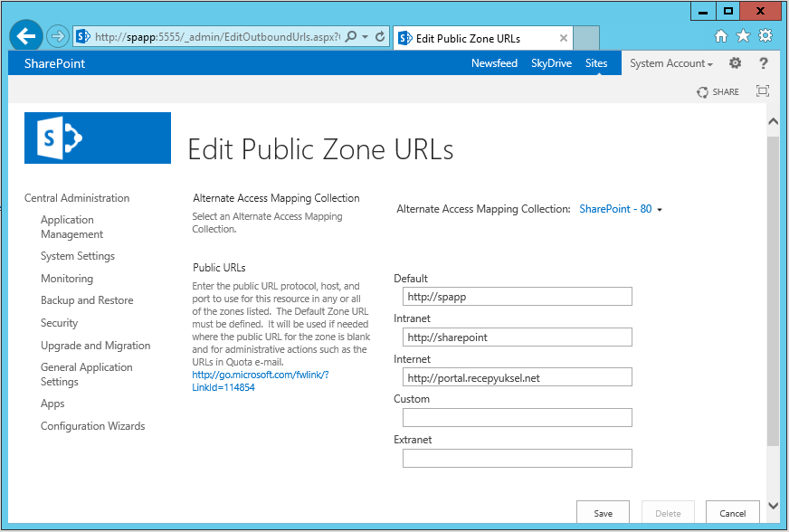
Task: Open Backup and Restore link
Action: coord(87,300)
